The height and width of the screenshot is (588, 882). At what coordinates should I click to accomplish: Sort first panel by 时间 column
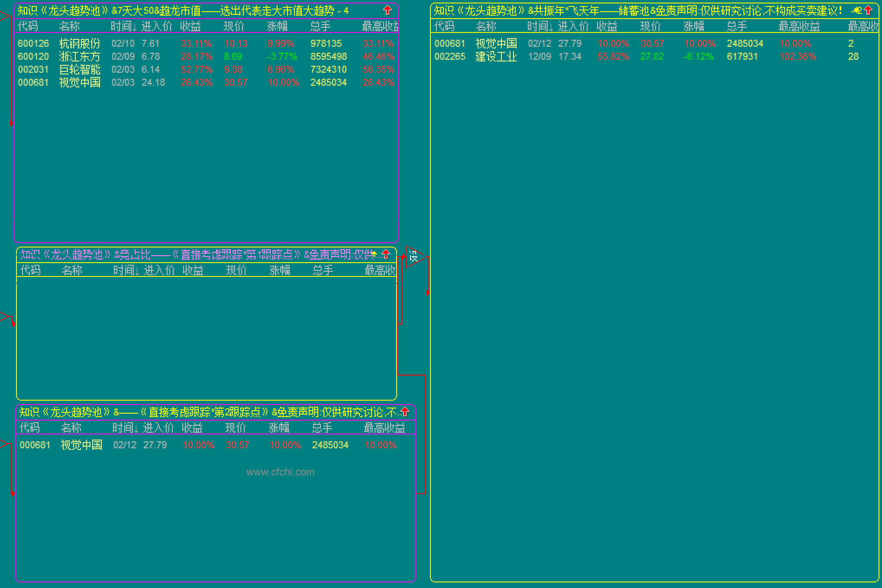(123, 26)
